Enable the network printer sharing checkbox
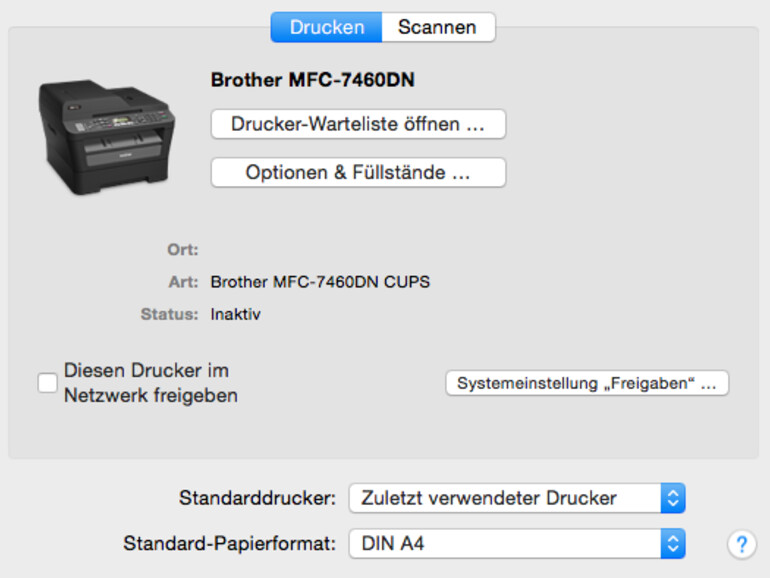Viewport: 770px width, 578px height. tap(47, 383)
